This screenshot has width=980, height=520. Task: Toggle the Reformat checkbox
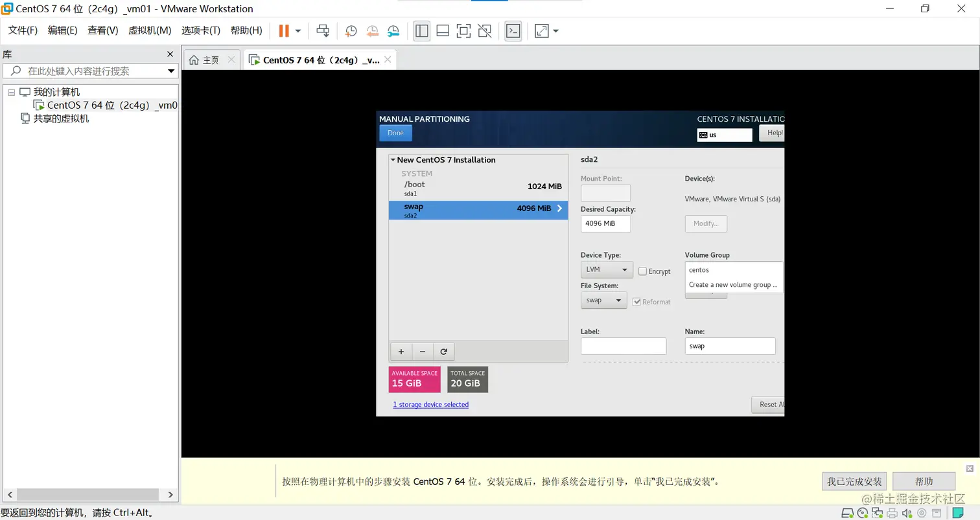click(636, 302)
